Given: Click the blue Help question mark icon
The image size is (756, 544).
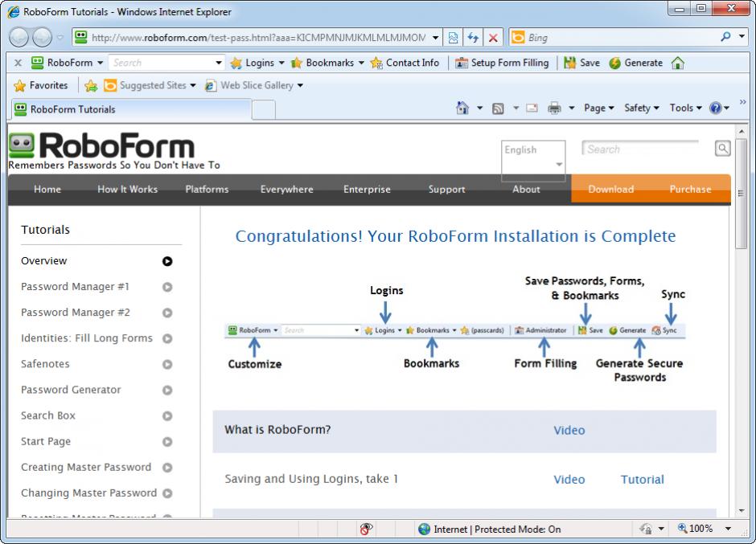Looking at the screenshot, I should [x=716, y=108].
